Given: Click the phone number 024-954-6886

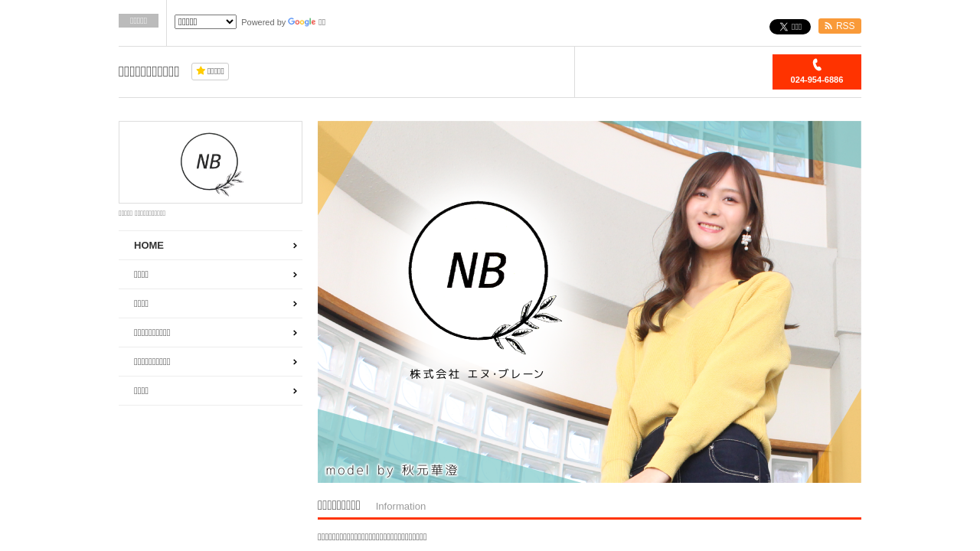Looking at the screenshot, I should (x=816, y=80).
